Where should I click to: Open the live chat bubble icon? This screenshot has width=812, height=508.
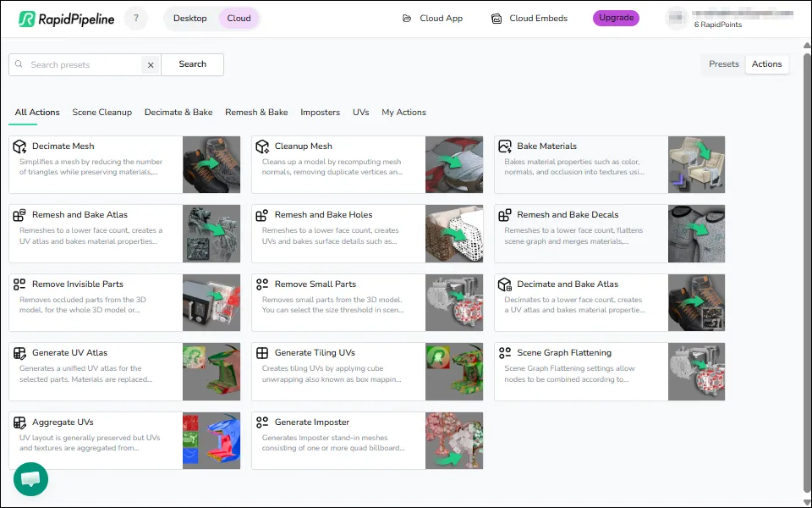[x=30, y=478]
